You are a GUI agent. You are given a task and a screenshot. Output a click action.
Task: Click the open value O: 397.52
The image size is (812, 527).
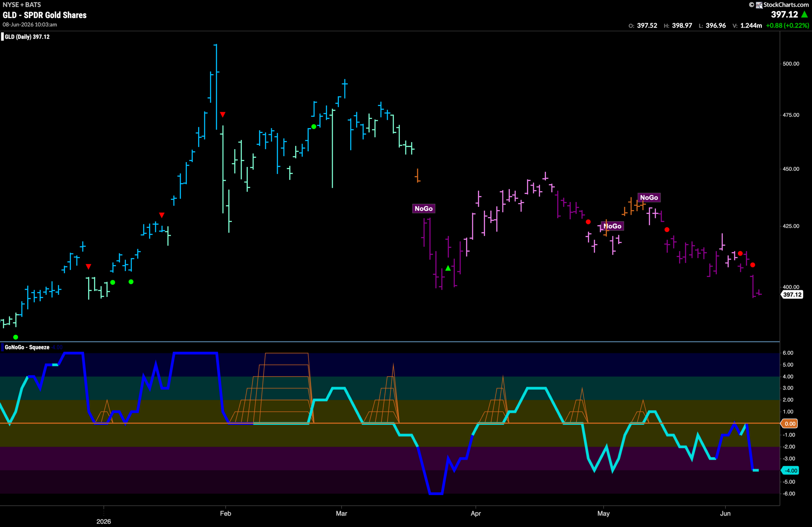(643, 26)
